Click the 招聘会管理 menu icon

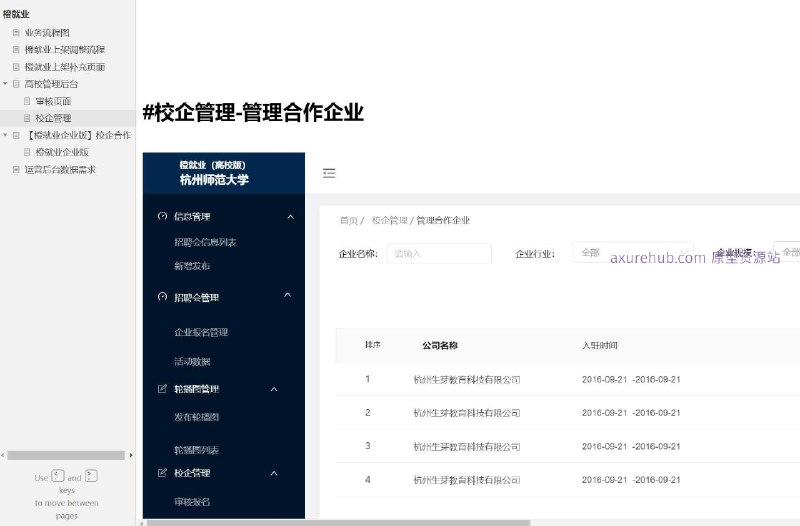pos(162,297)
